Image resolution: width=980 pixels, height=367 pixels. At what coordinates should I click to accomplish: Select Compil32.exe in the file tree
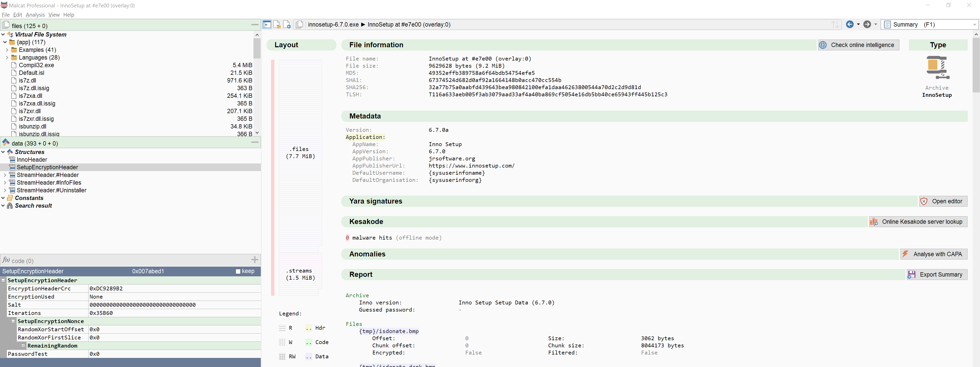[x=36, y=65]
